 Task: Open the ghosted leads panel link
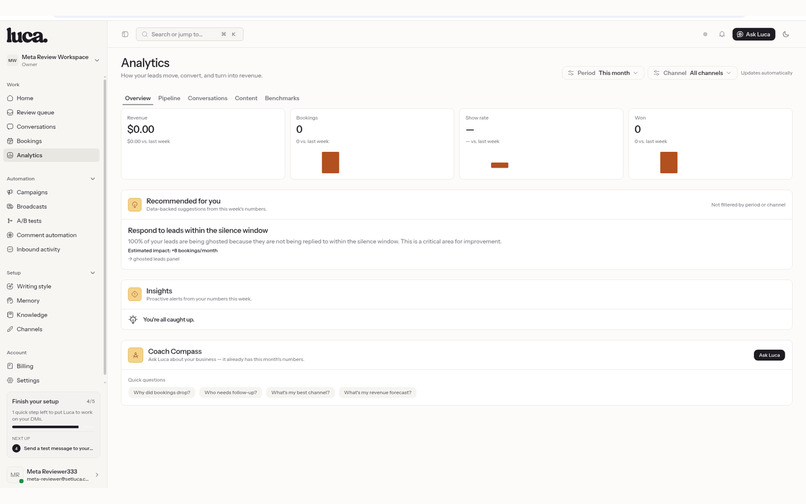point(154,259)
